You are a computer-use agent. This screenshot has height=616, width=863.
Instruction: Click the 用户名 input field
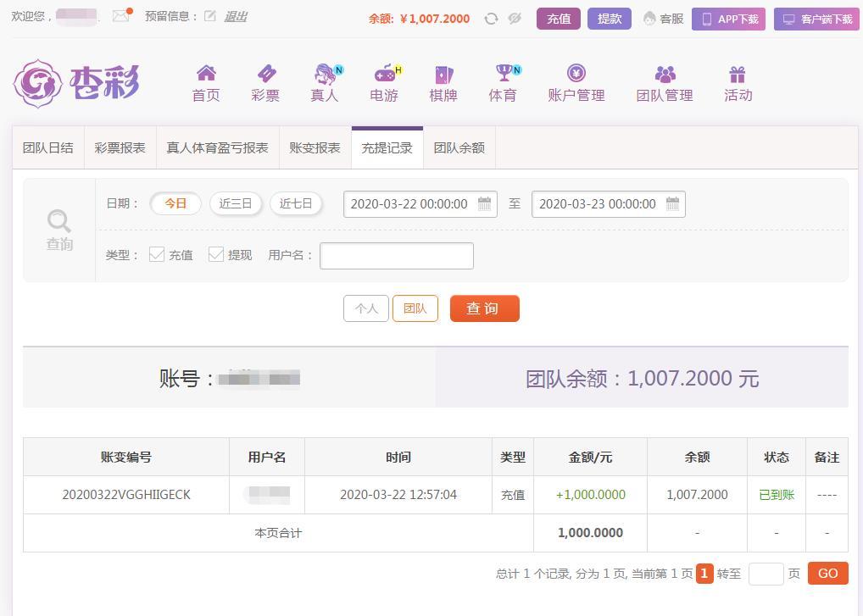396,255
